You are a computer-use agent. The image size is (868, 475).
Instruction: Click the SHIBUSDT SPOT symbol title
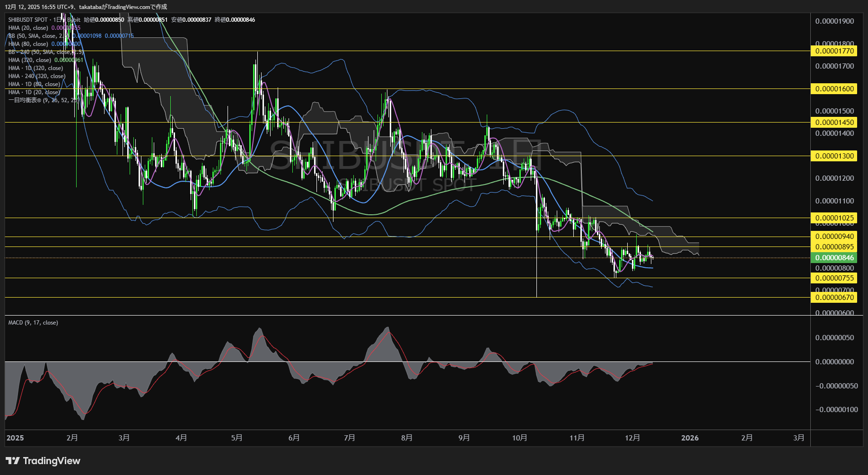point(28,20)
